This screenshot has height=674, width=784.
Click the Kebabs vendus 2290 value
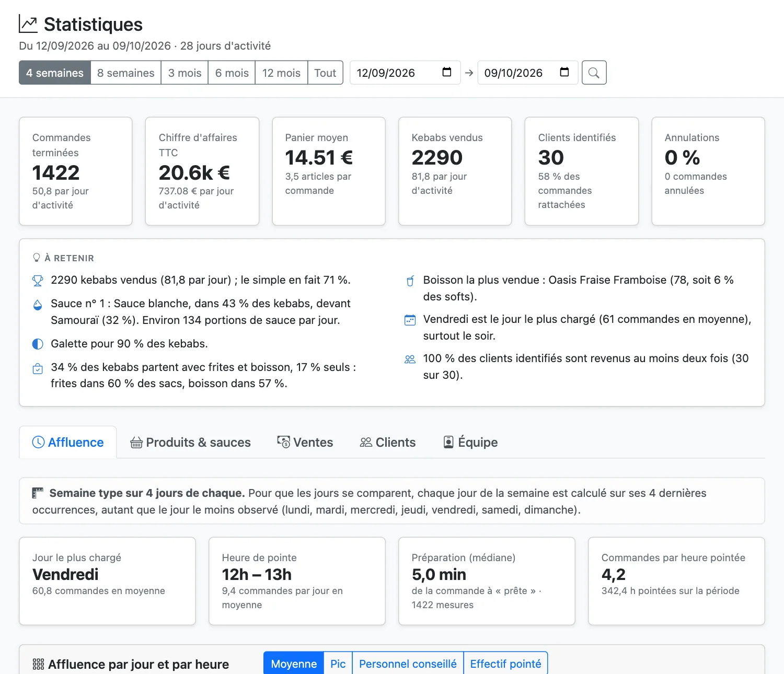click(437, 157)
